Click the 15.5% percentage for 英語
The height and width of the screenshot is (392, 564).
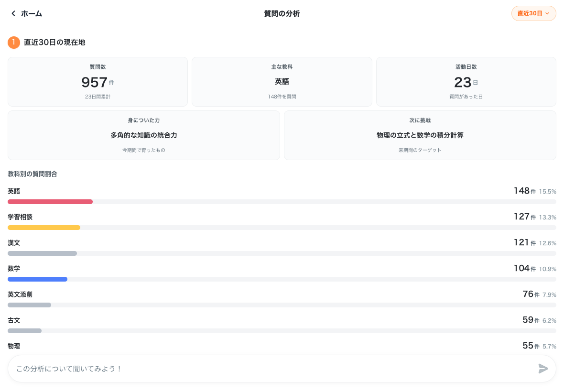click(547, 192)
